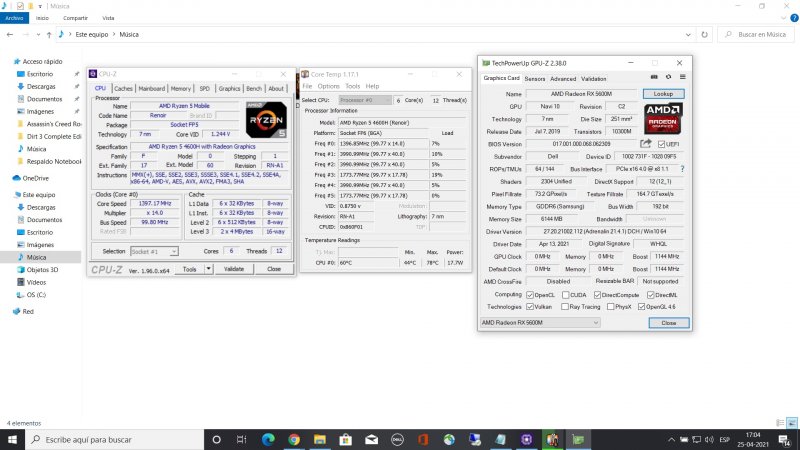Click taskbar search box
800x450 pixels.
tap(114, 439)
